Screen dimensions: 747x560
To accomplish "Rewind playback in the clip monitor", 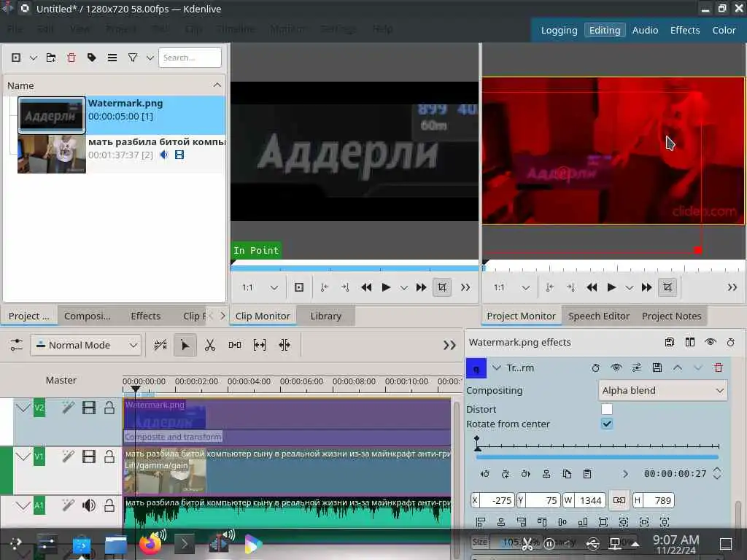I will 366,287.
